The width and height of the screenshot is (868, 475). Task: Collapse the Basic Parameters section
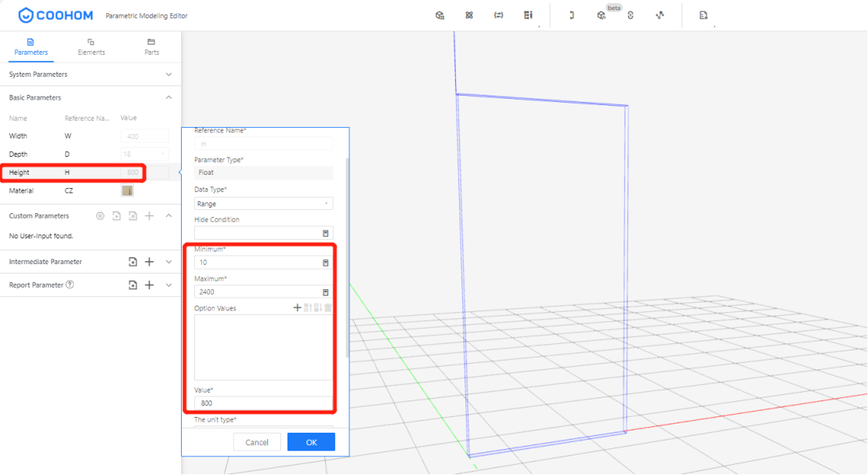(x=168, y=98)
